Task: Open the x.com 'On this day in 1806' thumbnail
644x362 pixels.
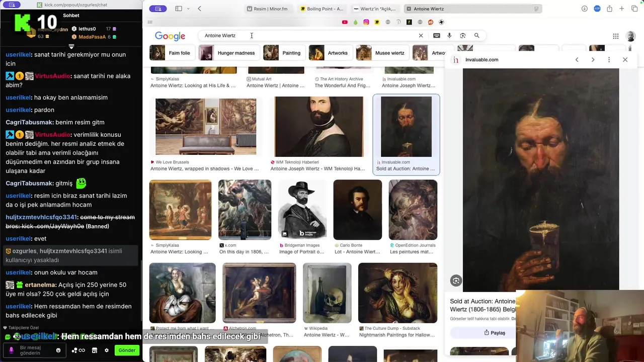Action: click(245, 210)
